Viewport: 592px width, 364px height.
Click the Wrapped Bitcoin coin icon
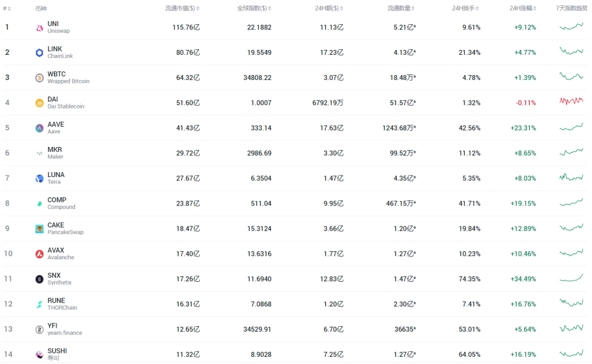pyautogui.click(x=39, y=78)
